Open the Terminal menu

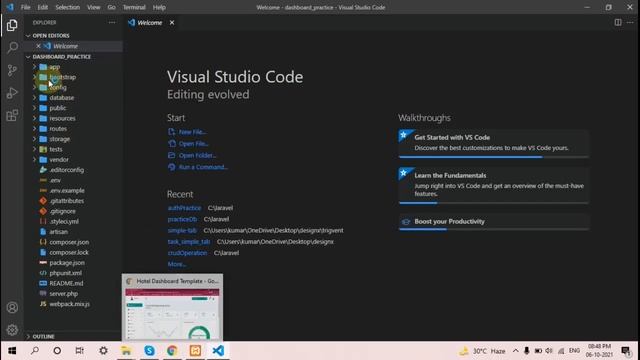coord(134,7)
